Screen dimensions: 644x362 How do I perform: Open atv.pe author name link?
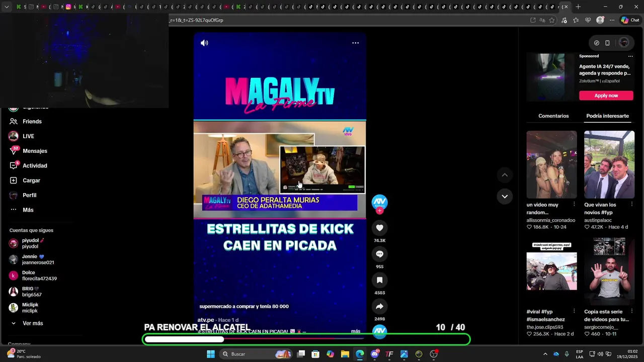[206, 320]
